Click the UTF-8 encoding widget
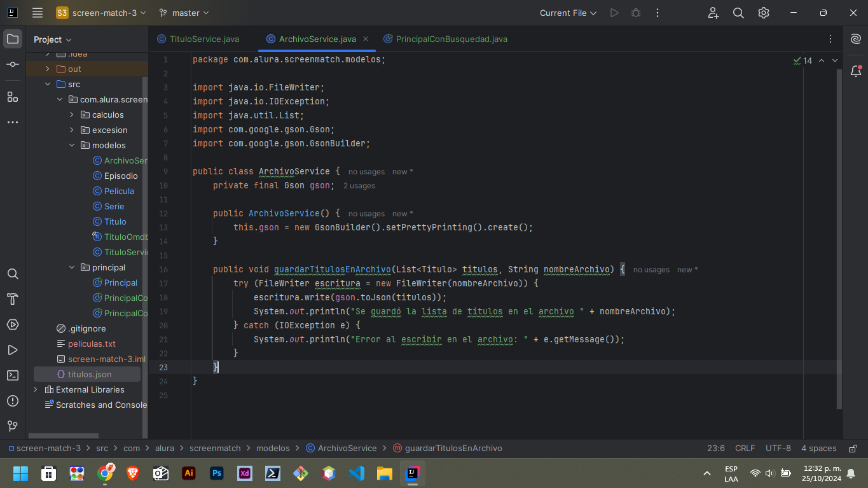The width and height of the screenshot is (868, 488). pyautogui.click(x=778, y=448)
